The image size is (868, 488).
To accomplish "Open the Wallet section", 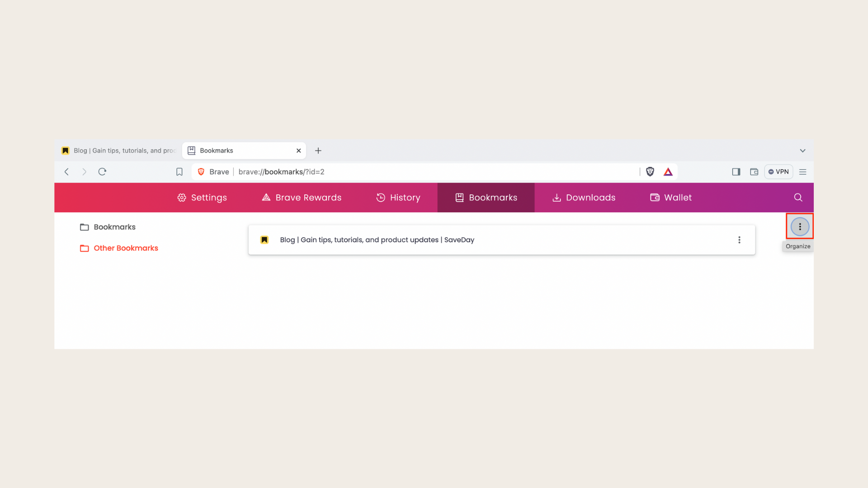I will point(671,197).
